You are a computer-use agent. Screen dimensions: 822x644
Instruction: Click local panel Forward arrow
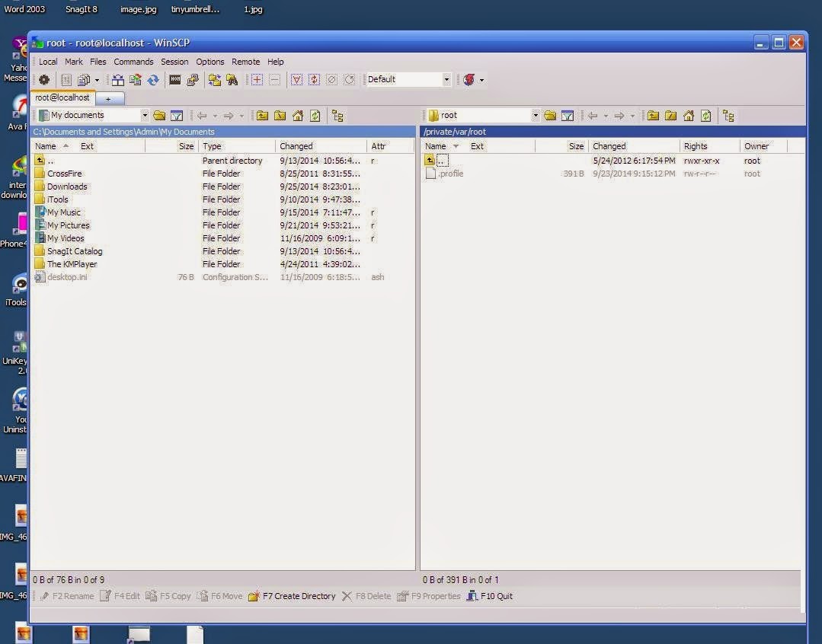point(229,116)
